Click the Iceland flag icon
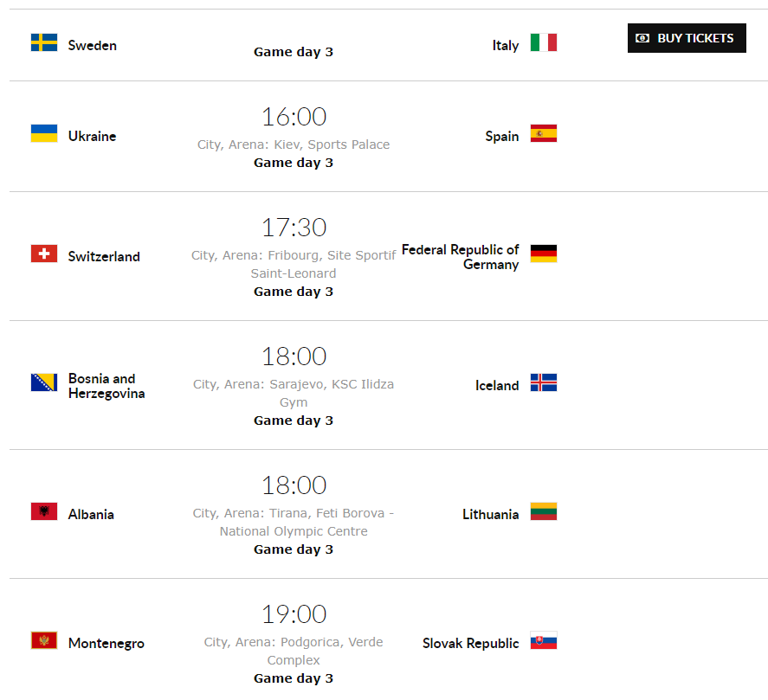768x700 pixels. [544, 382]
